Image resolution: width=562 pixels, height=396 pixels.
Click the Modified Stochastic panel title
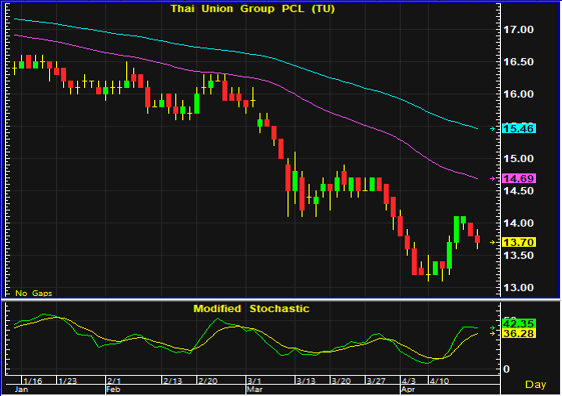[251, 309]
